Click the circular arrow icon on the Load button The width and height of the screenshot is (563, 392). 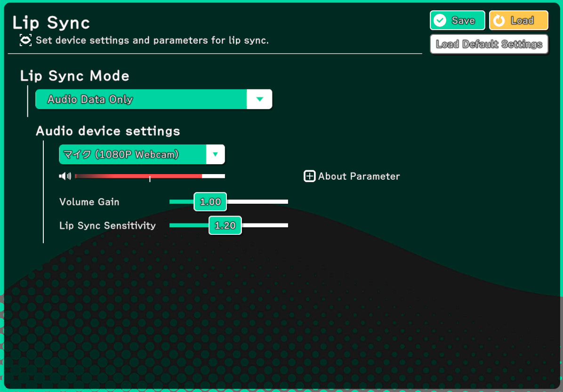(x=499, y=20)
